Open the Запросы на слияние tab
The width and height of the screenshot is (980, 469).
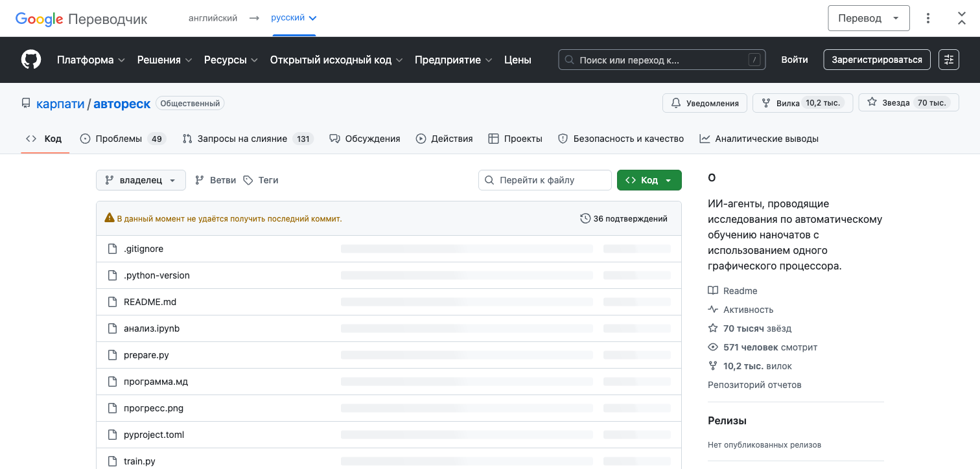click(248, 139)
